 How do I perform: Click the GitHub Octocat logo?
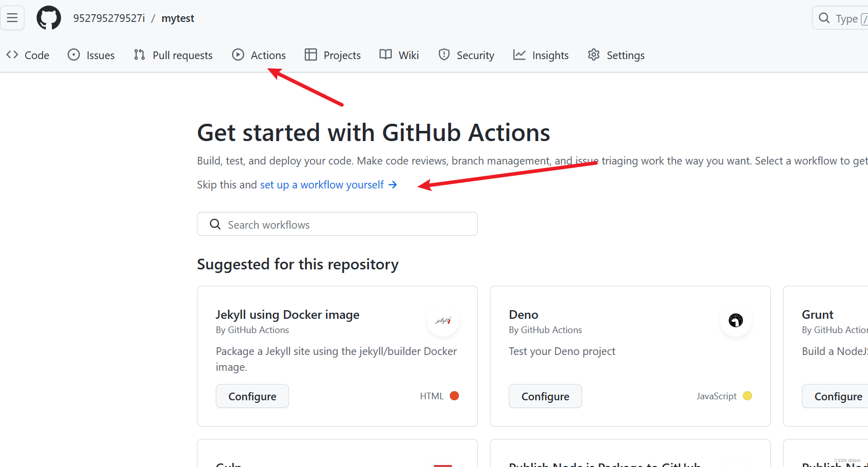49,18
